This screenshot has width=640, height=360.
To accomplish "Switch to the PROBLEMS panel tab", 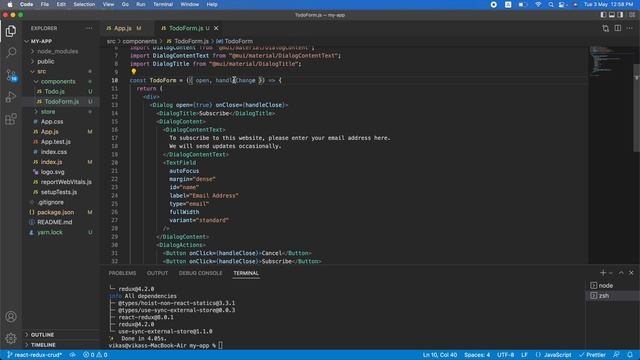I will [x=122, y=273].
